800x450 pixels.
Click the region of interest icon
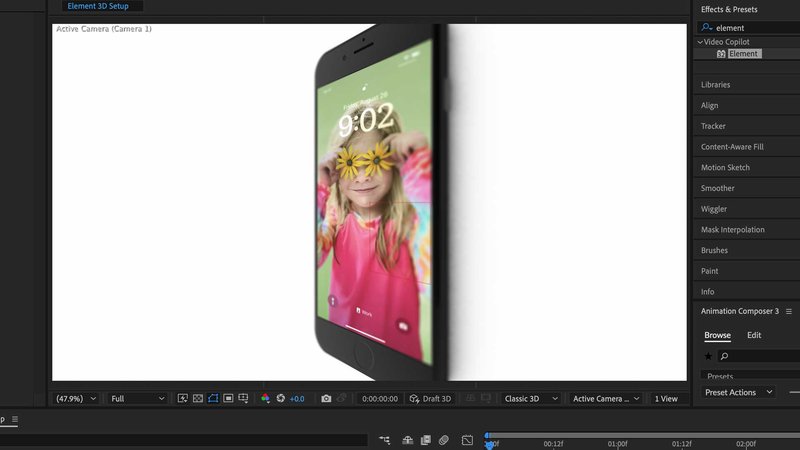point(229,398)
